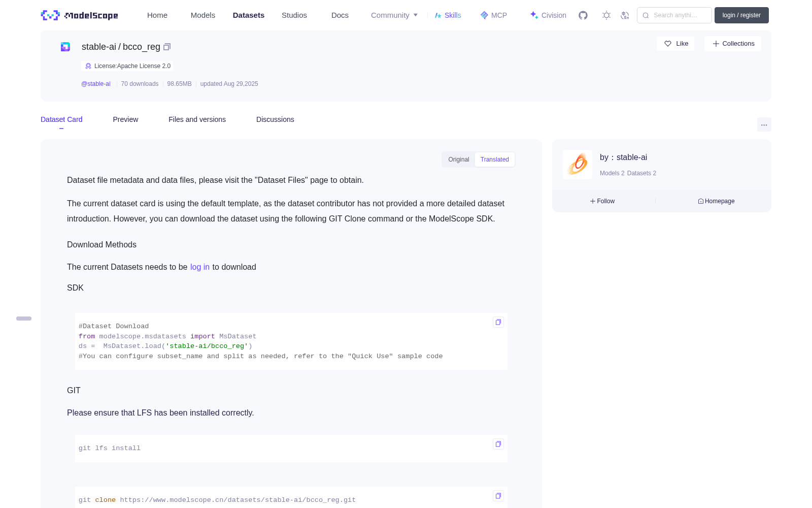Switch to the Preview tab
812x508 pixels.
pyautogui.click(x=125, y=119)
